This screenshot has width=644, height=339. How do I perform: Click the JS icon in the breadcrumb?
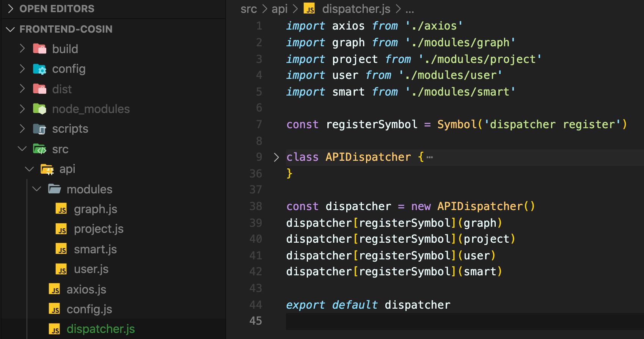(x=310, y=9)
